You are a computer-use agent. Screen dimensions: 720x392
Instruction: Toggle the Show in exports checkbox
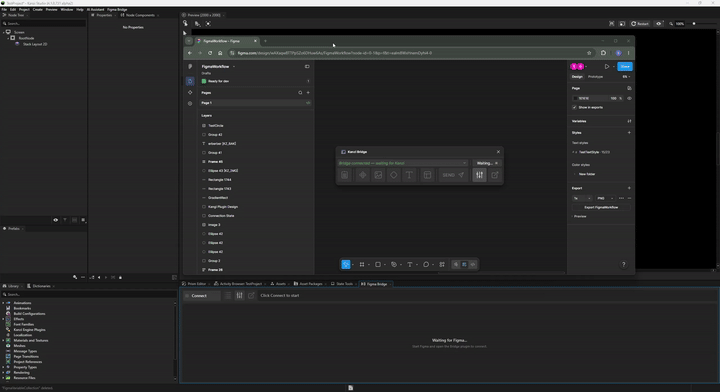tap(574, 107)
